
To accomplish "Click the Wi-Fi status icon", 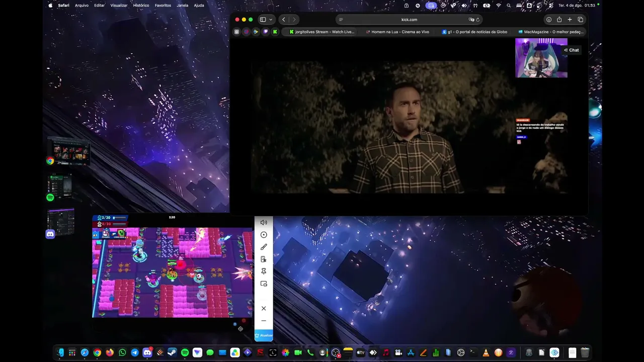I will tap(499, 5).
